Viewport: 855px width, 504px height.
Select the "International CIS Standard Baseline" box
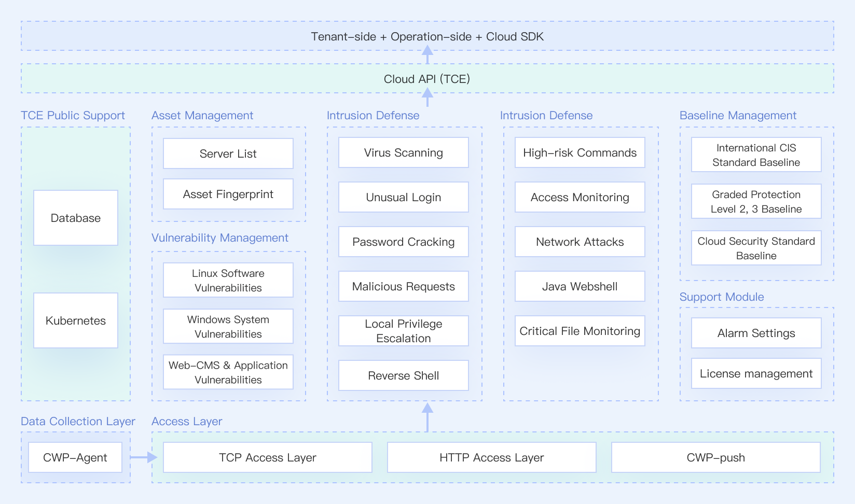pos(756,155)
